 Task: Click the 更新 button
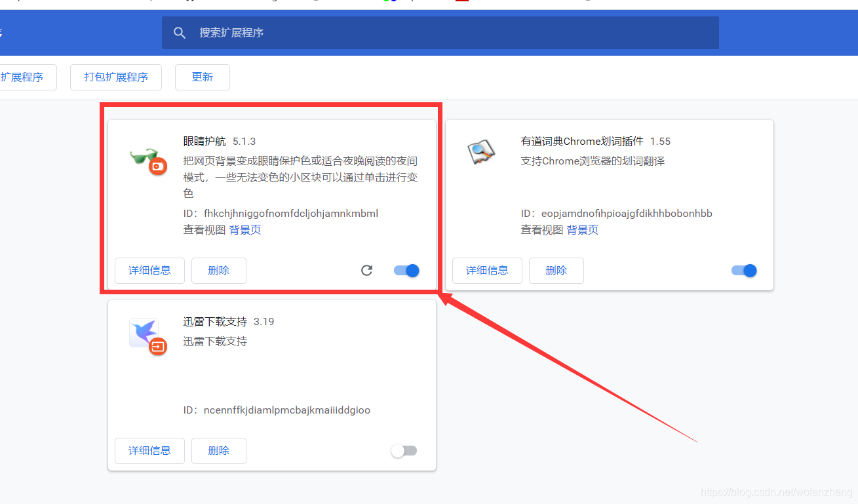click(202, 77)
